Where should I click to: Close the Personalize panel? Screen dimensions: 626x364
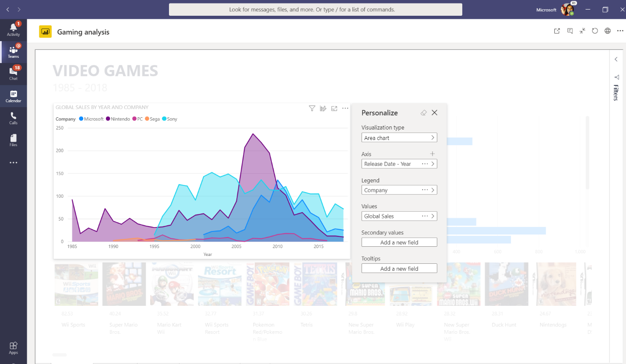pos(434,112)
